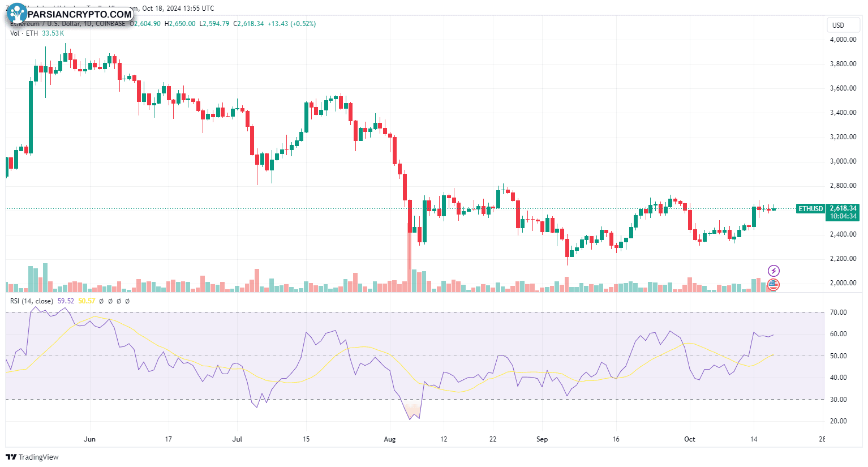Image resolution: width=868 pixels, height=467 pixels.
Task: Click the purple lightning event icon
Action: [774, 271]
